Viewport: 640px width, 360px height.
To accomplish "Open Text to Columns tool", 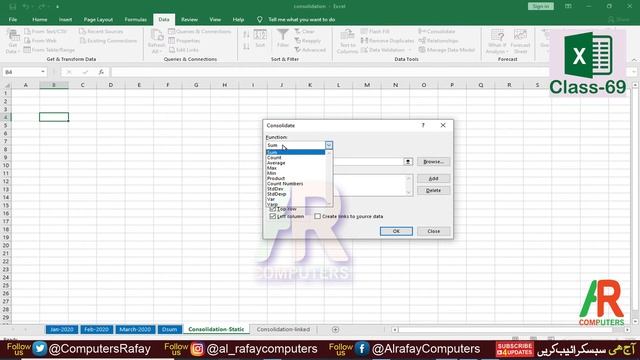I will tap(347, 41).
